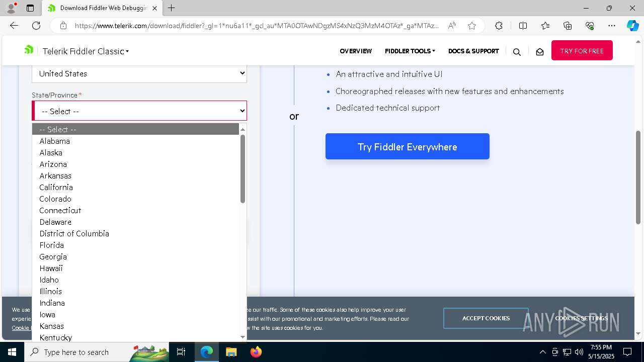
Task: Click the state list scrollbar thumb
Action: pyautogui.click(x=243, y=169)
